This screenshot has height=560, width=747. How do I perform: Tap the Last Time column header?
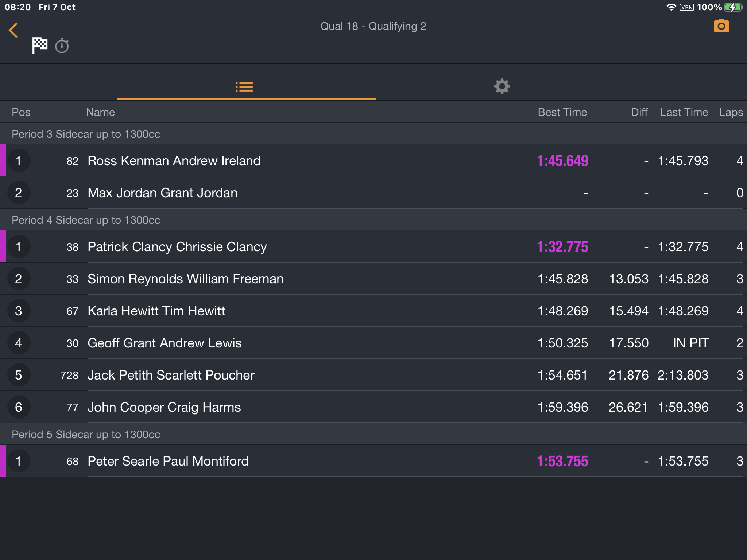click(x=684, y=112)
